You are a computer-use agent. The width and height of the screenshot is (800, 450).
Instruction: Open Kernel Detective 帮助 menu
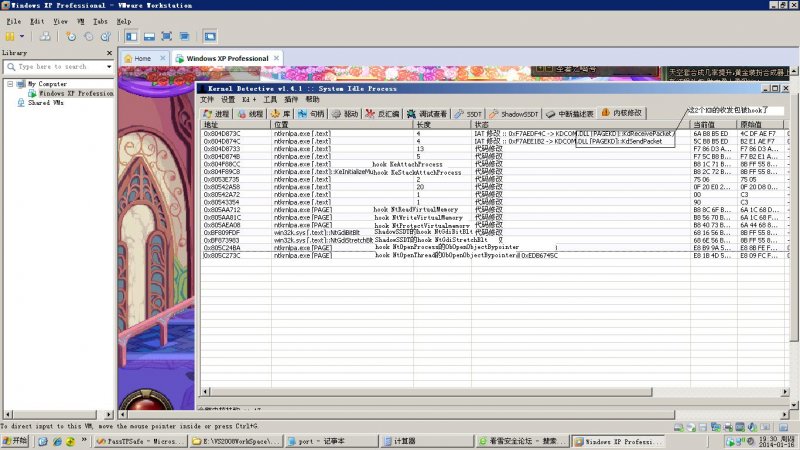coord(312,99)
